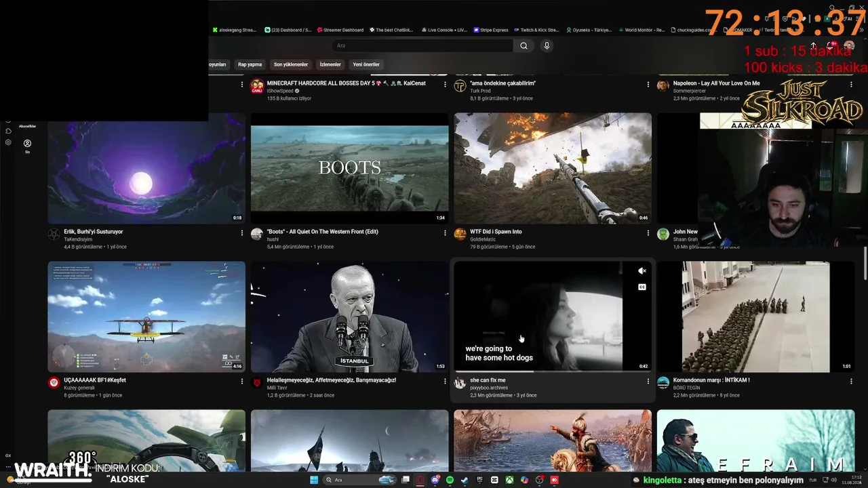Activate voice search microphone icon

pos(547,45)
